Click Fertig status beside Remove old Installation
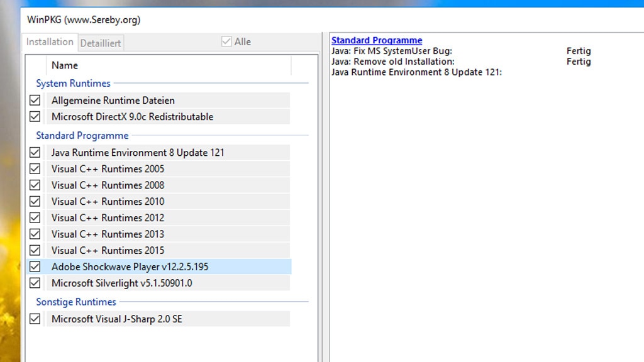644x362 pixels. (x=579, y=62)
